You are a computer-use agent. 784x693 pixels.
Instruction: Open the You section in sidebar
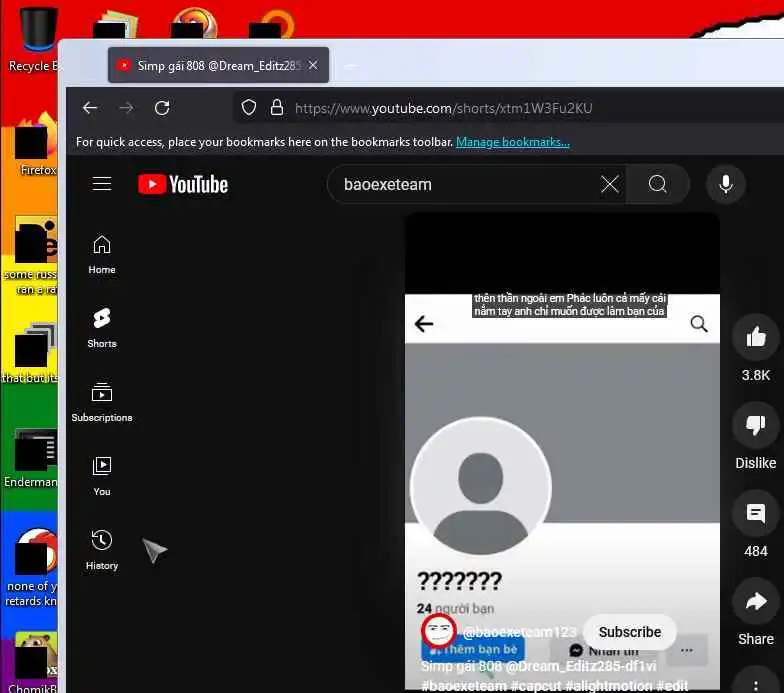coord(102,476)
